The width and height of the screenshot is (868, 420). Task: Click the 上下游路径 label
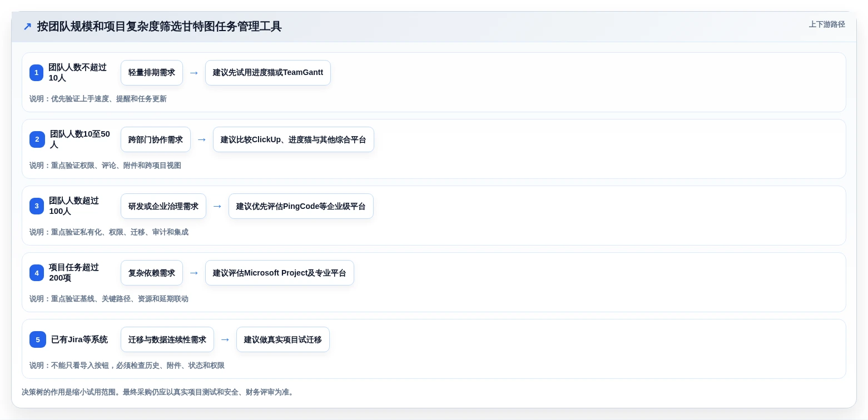[x=827, y=24]
